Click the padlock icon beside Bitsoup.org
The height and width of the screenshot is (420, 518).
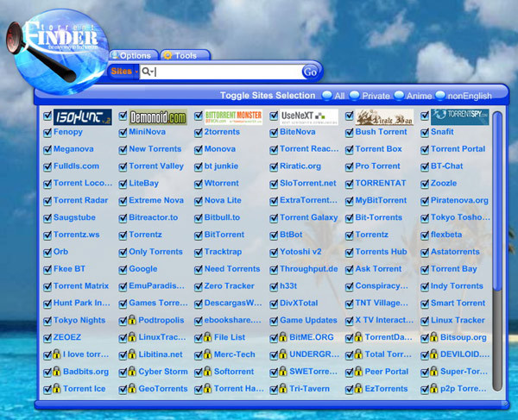(x=433, y=337)
